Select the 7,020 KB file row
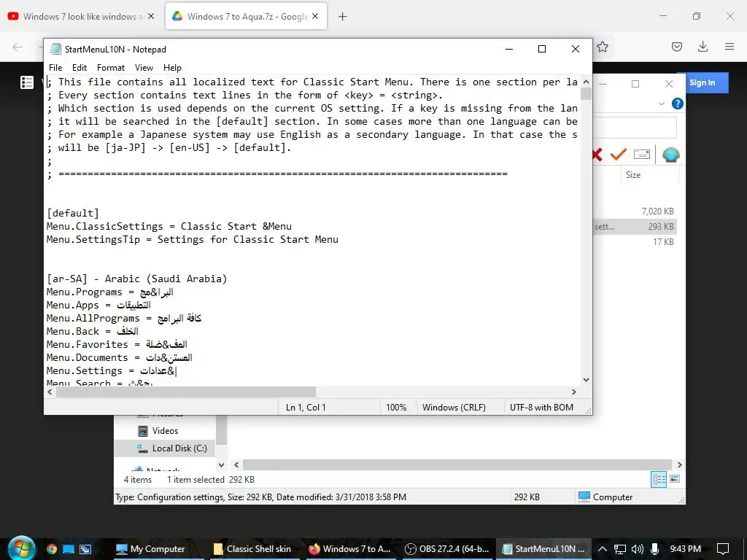 tap(635, 211)
